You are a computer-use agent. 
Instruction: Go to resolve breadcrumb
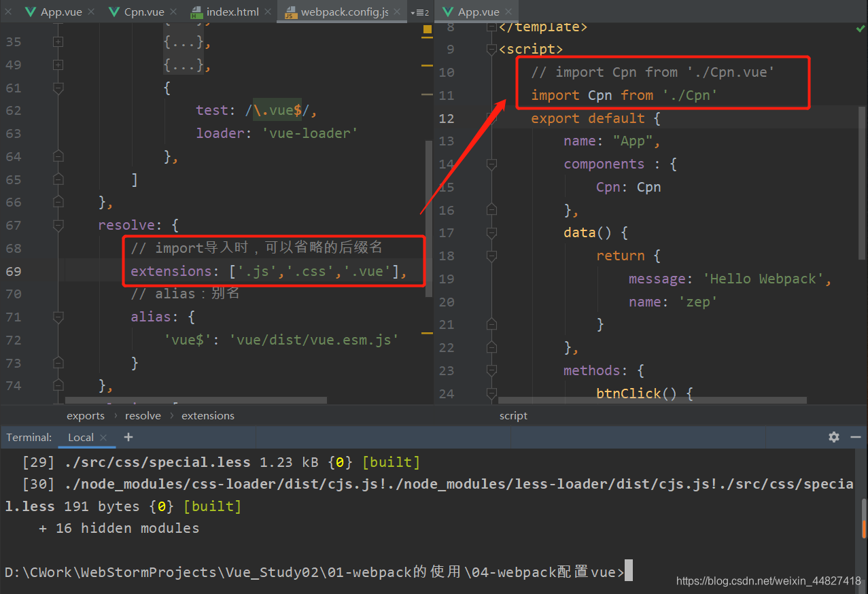tap(143, 416)
